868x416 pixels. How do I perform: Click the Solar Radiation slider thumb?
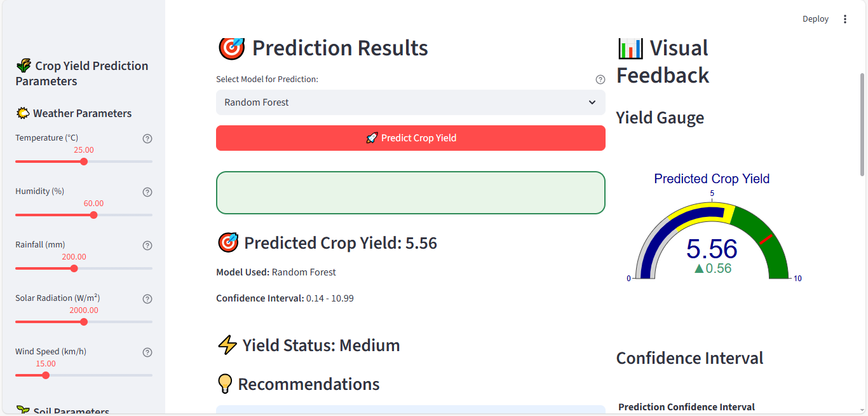[84, 322]
